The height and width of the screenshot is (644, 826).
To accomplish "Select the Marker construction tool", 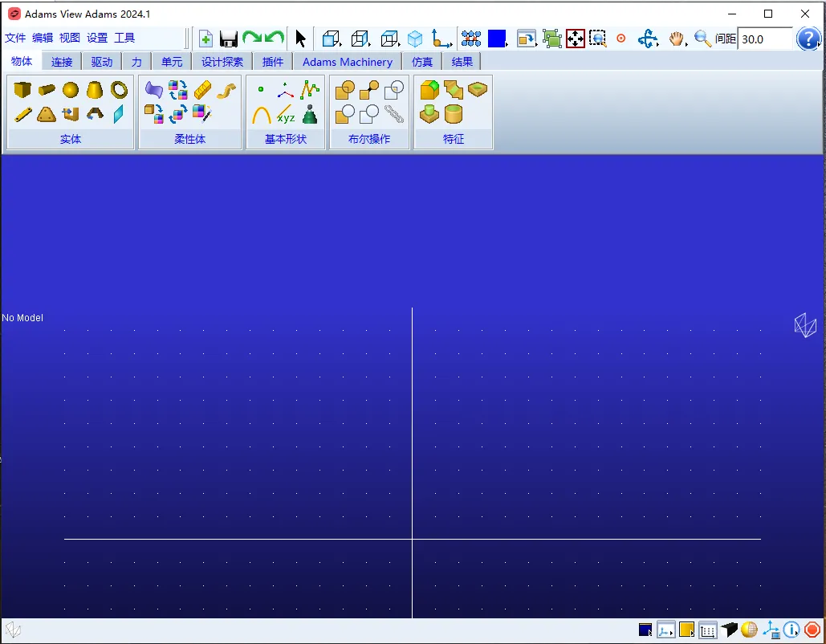I will click(x=286, y=90).
